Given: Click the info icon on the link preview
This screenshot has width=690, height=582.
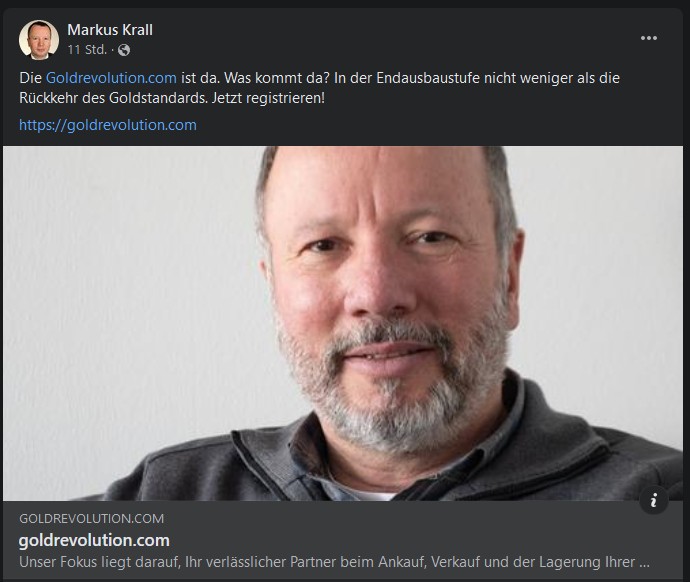Looking at the screenshot, I should [x=654, y=500].
